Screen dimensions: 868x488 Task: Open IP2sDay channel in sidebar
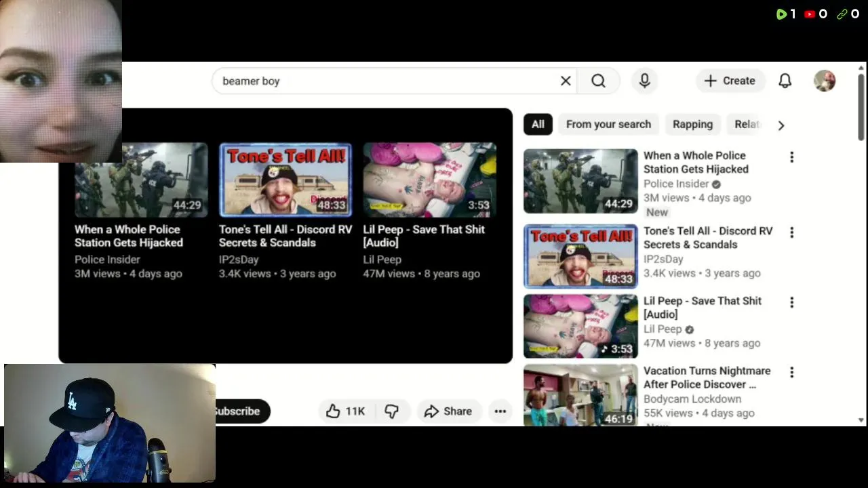click(663, 259)
